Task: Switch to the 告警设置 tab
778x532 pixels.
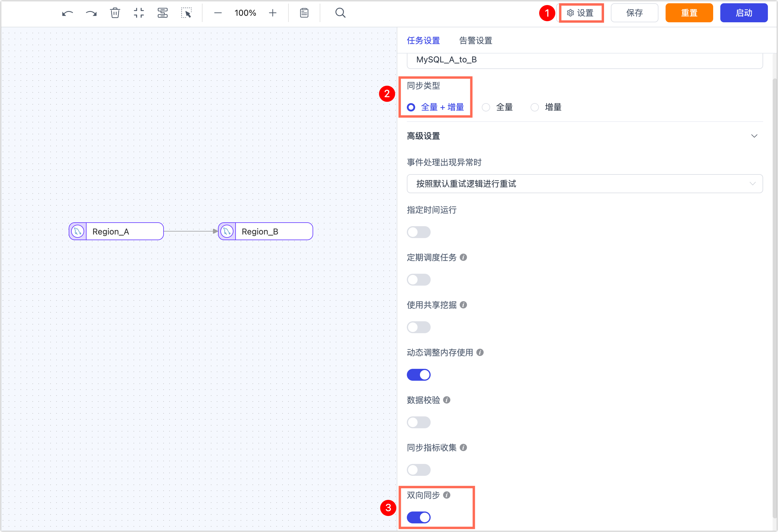Action: [x=475, y=40]
